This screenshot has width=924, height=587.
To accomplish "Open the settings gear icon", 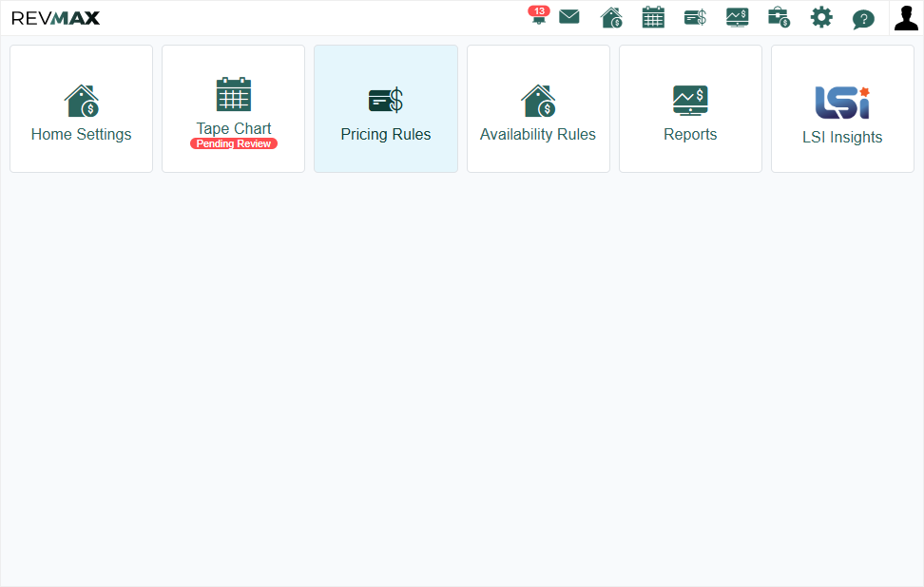I will (x=821, y=18).
